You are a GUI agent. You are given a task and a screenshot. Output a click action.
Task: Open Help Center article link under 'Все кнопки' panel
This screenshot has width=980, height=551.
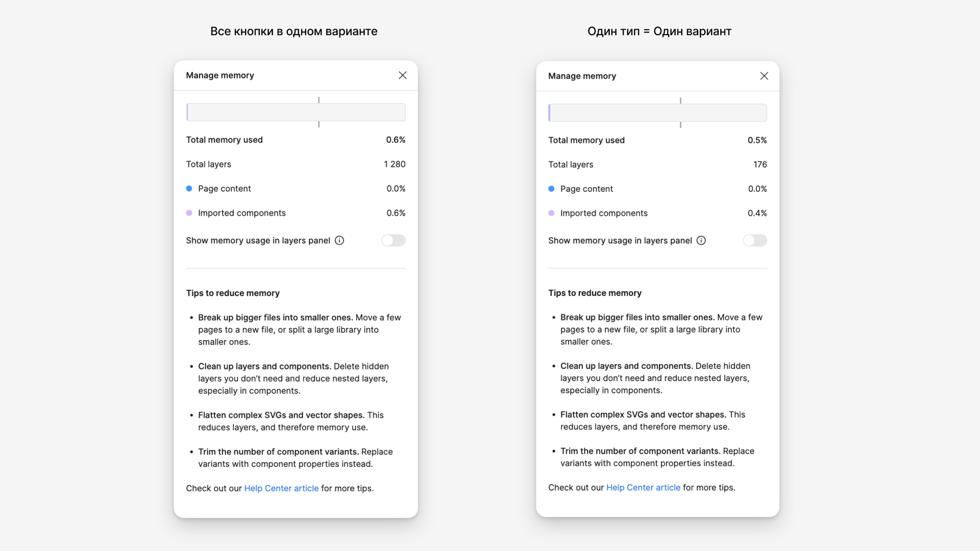[x=281, y=488]
